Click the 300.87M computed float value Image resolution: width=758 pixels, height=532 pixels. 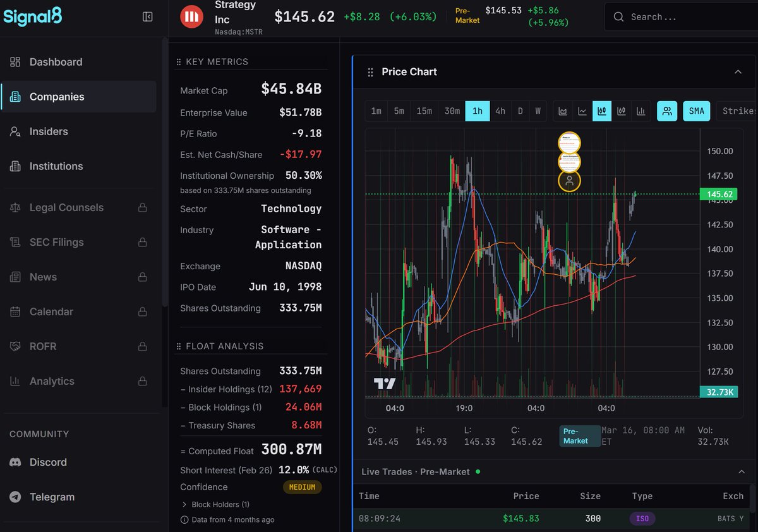coord(292,450)
